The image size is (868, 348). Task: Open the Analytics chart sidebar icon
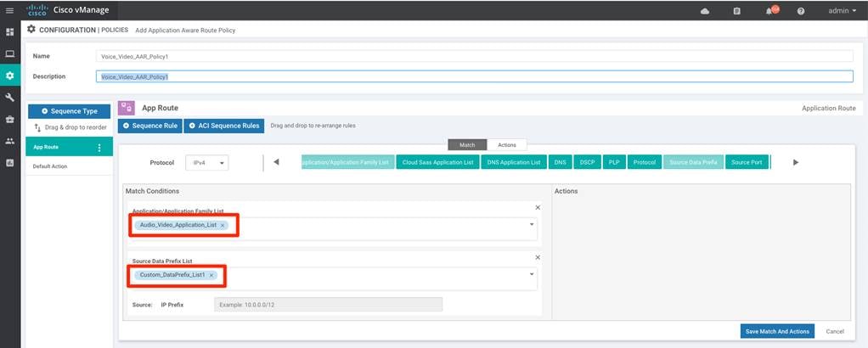click(9, 162)
